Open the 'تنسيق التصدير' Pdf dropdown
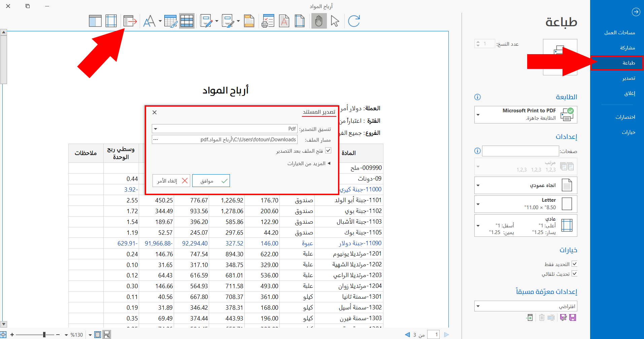This screenshot has height=339, width=644. pos(225,129)
